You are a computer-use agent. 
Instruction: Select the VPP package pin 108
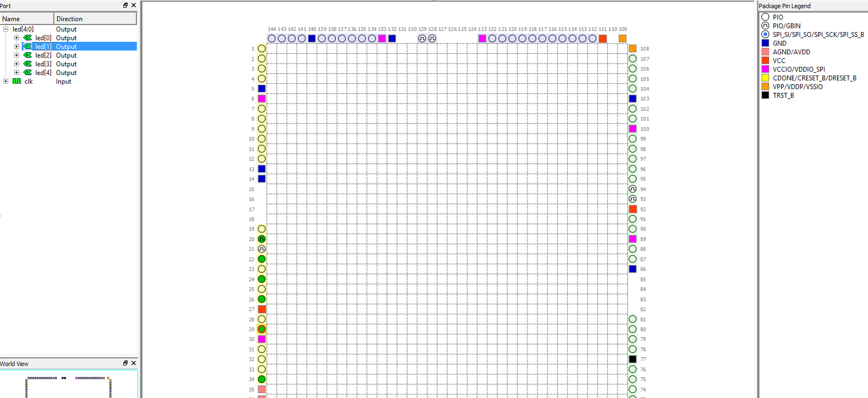(x=633, y=48)
